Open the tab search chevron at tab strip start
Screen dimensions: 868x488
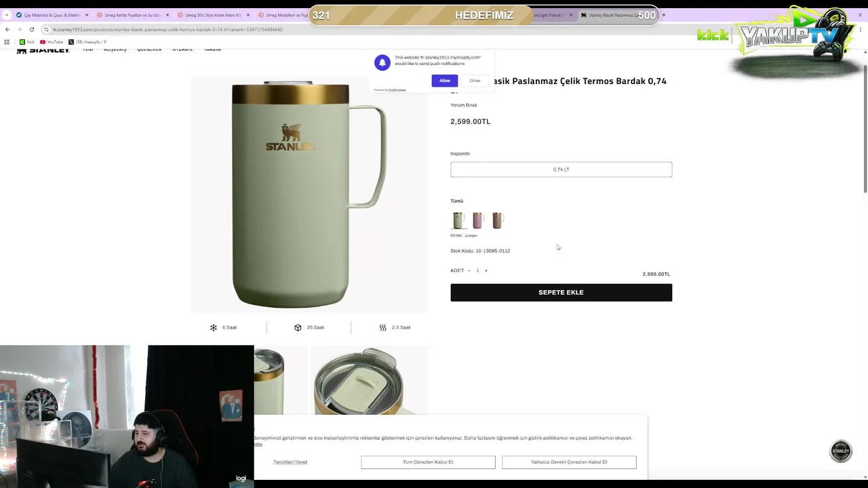7,15
